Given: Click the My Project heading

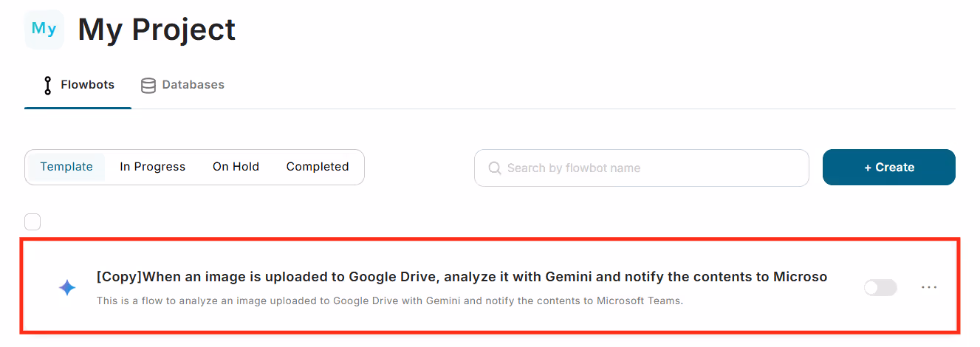Looking at the screenshot, I should pos(157,30).
